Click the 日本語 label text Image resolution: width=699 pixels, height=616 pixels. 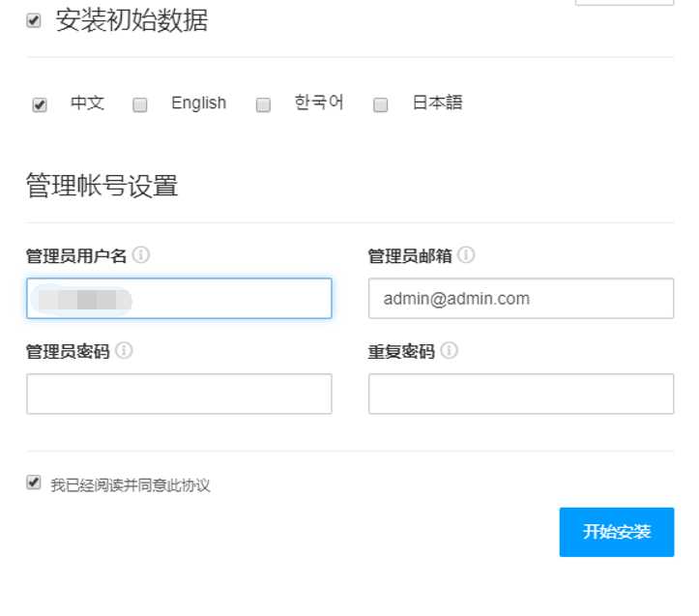437,103
